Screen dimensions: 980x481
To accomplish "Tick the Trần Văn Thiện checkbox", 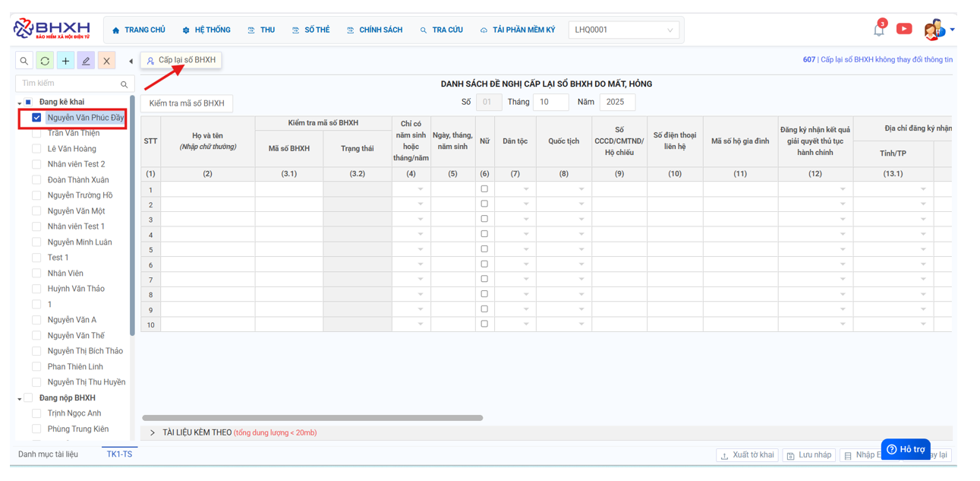I will click(36, 134).
